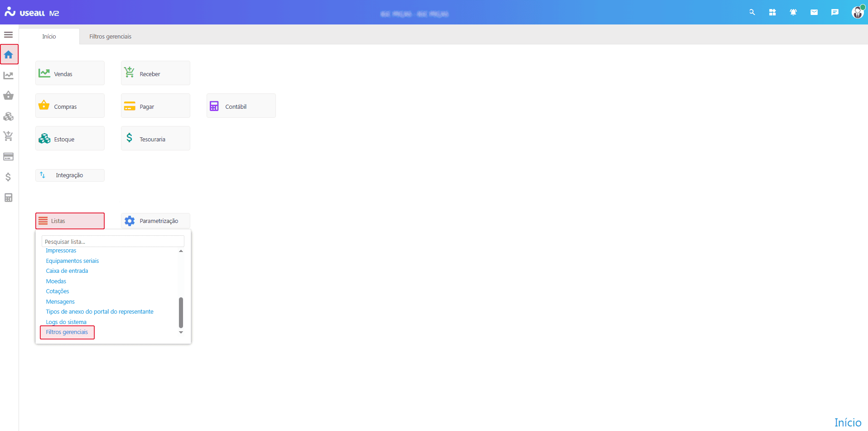Viewport: 868px width, 431px height.
Task: Focus the Pesquisar lista search field
Action: click(113, 242)
